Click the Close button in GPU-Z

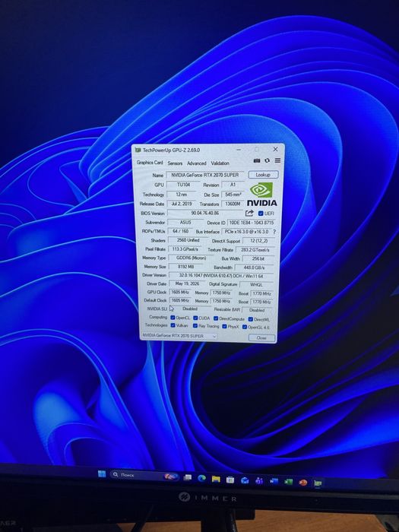coord(261,338)
